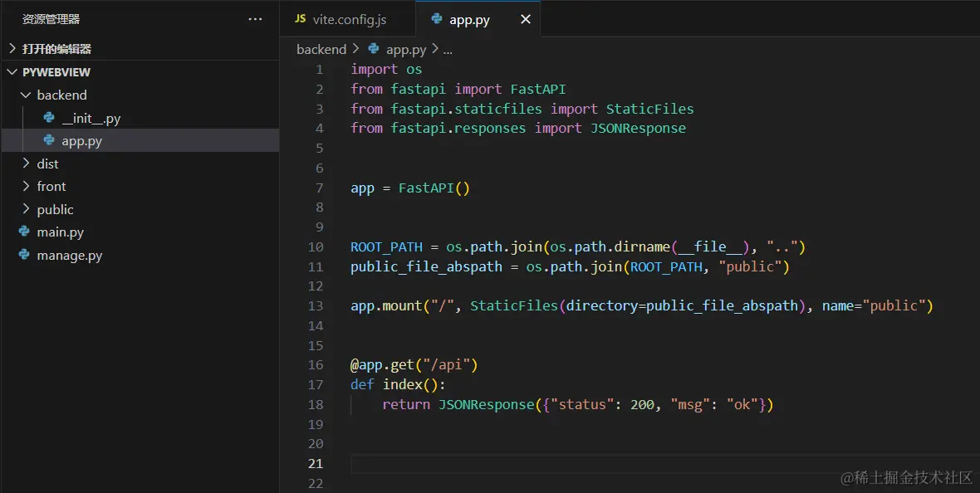Click line number 1 in the gutter
Viewport: 980px width, 493px height.
[x=320, y=70]
